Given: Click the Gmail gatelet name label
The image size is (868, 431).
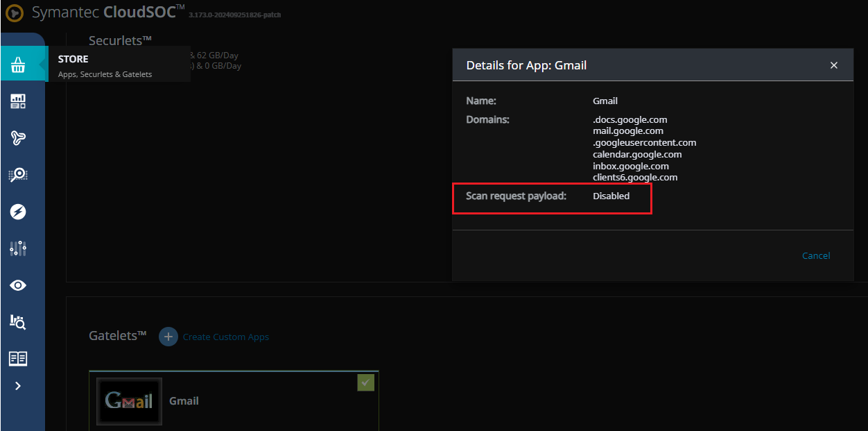Looking at the screenshot, I should click(184, 401).
